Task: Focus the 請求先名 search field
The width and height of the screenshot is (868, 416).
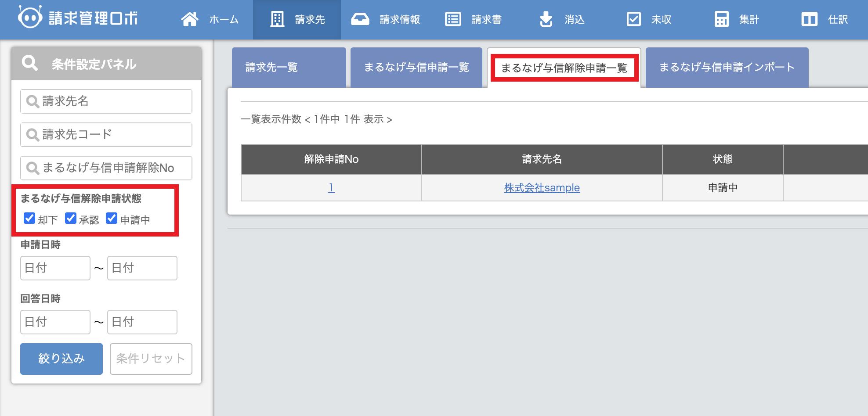Action: pyautogui.click(x=106, y=101)
